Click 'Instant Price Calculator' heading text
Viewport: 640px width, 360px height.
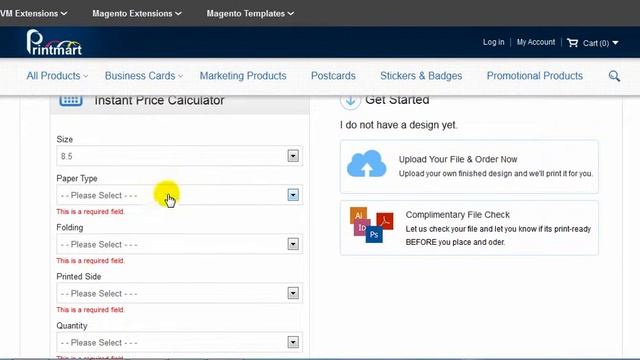[x=159, y=100]
